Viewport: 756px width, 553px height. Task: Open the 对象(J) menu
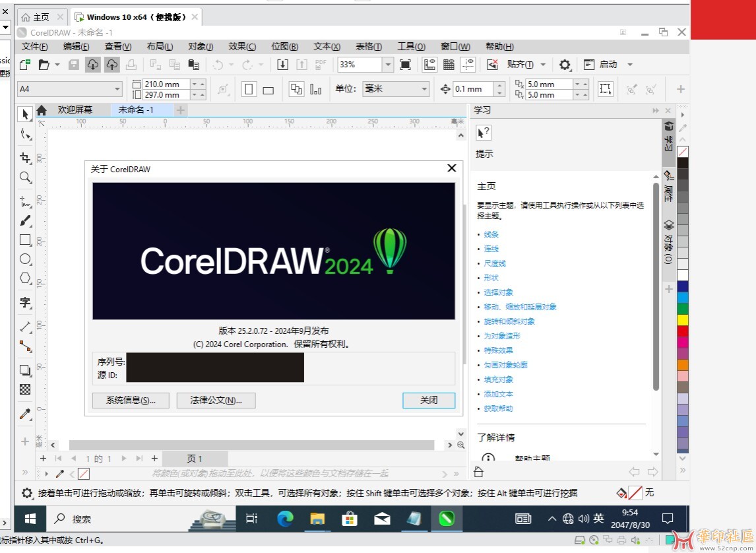(x=201, y=46)
